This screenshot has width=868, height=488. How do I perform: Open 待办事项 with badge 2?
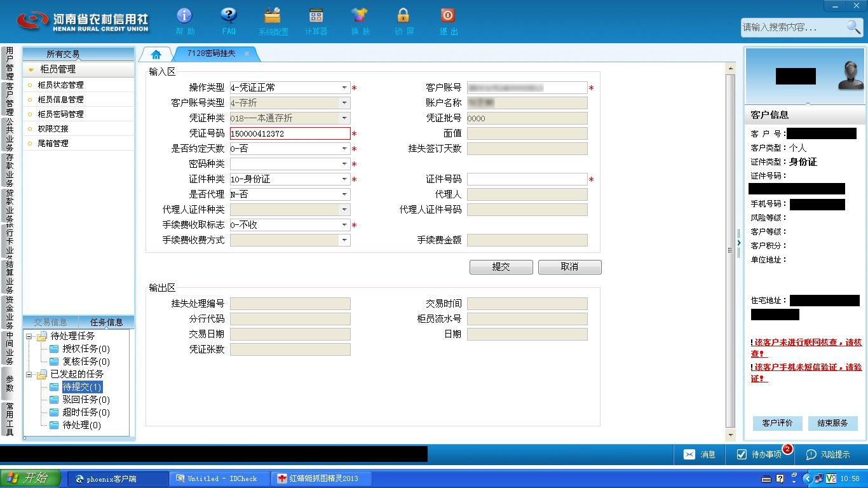tap(759, 454)
